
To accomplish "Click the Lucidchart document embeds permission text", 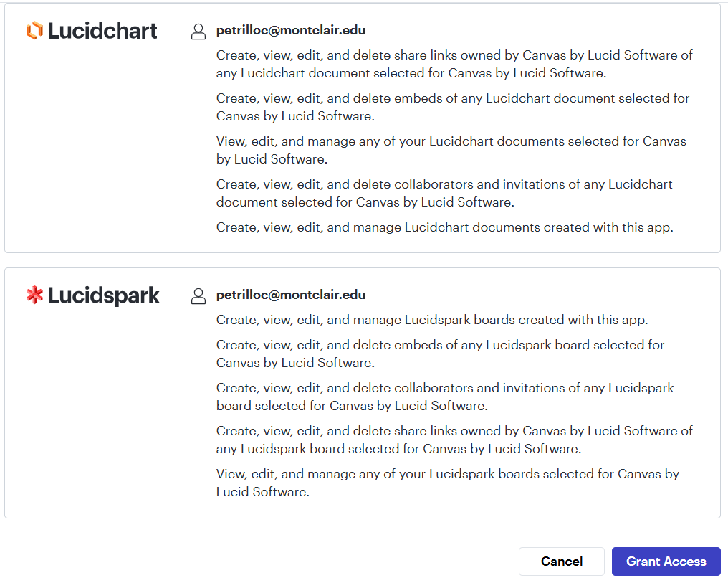I will 453,107.
